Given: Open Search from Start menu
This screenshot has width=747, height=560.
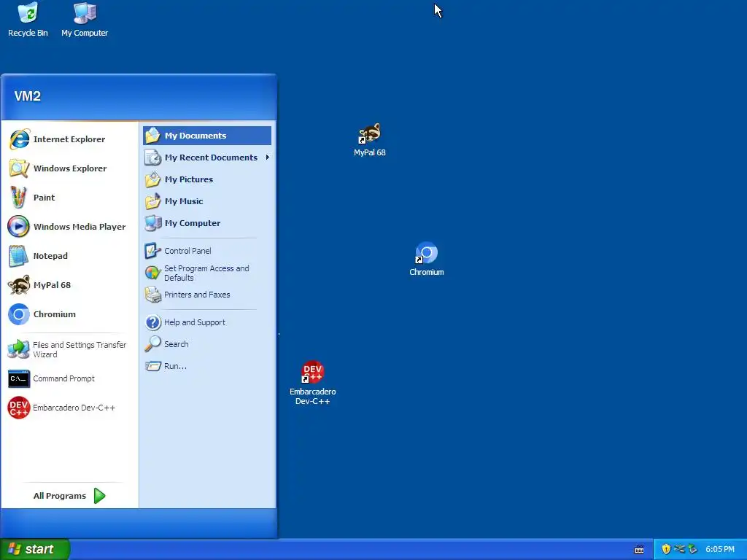Looking at the screenshot, I should (207, 344).
